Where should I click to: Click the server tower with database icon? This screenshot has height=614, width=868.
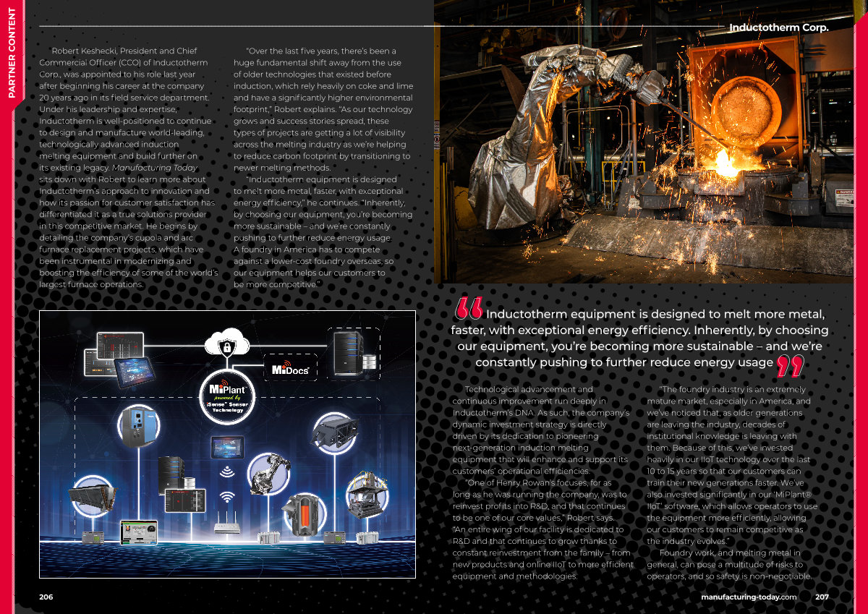353,352
